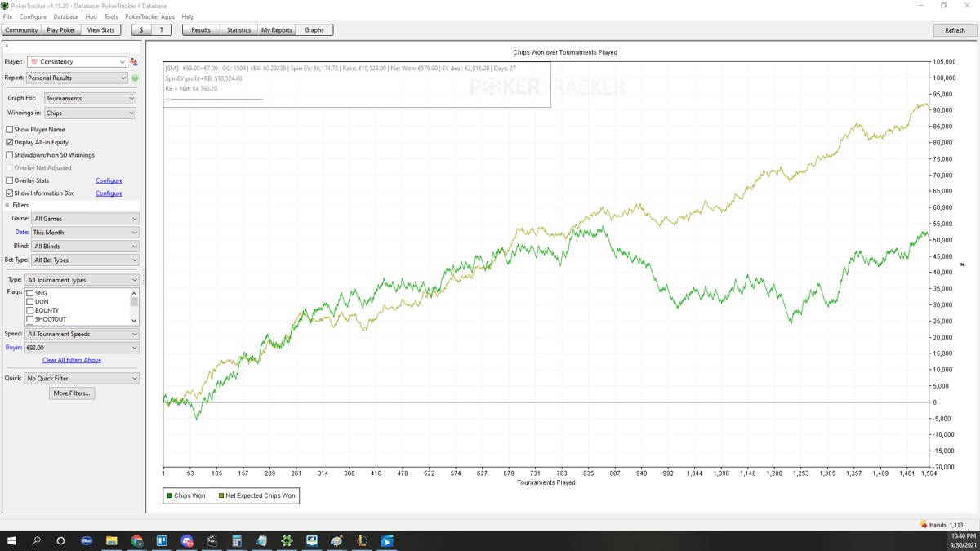Screen dimensions: 980x551
Task: Open the Hud menu
Action: point(91,16)
